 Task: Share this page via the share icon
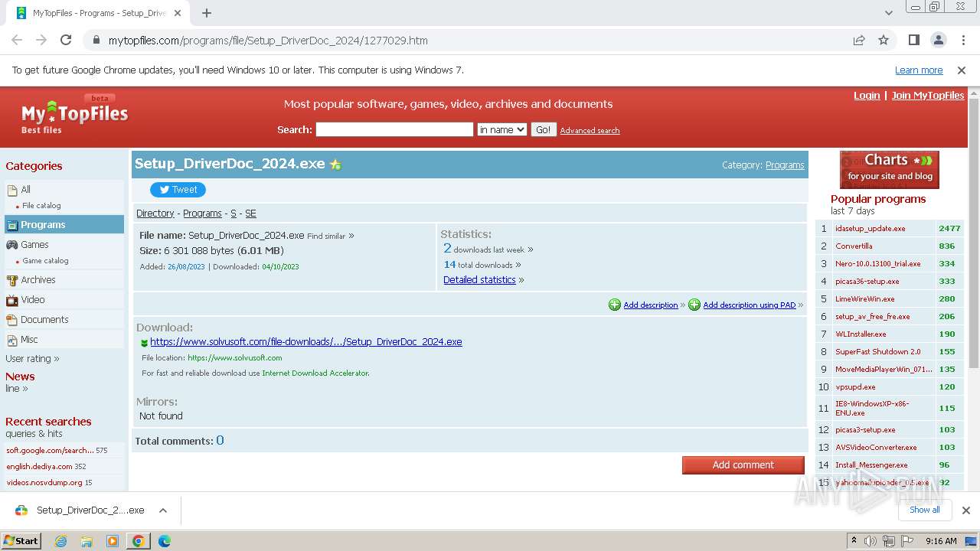pos(859,41)
